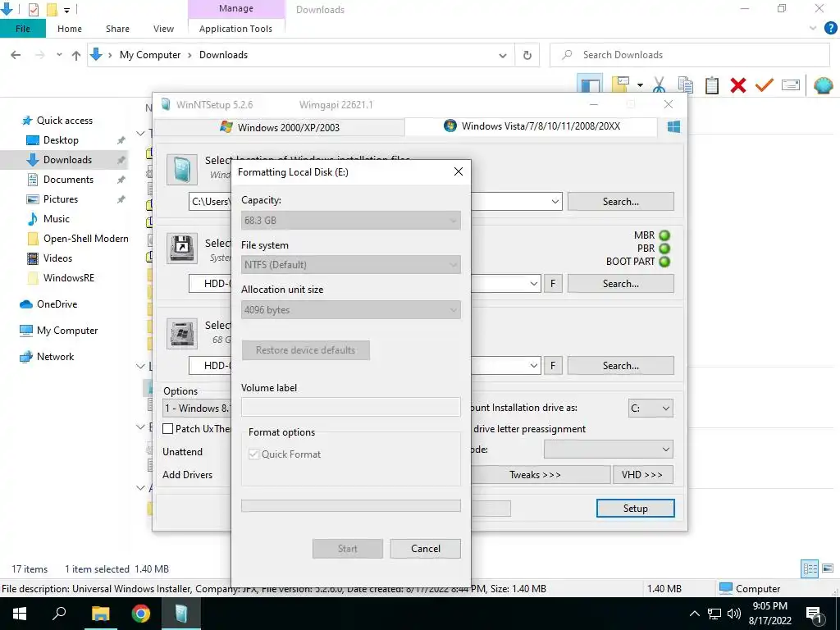This screenshot has height=630, width=840.
Task: Open the File menu
Action: (x=22, y=29)
